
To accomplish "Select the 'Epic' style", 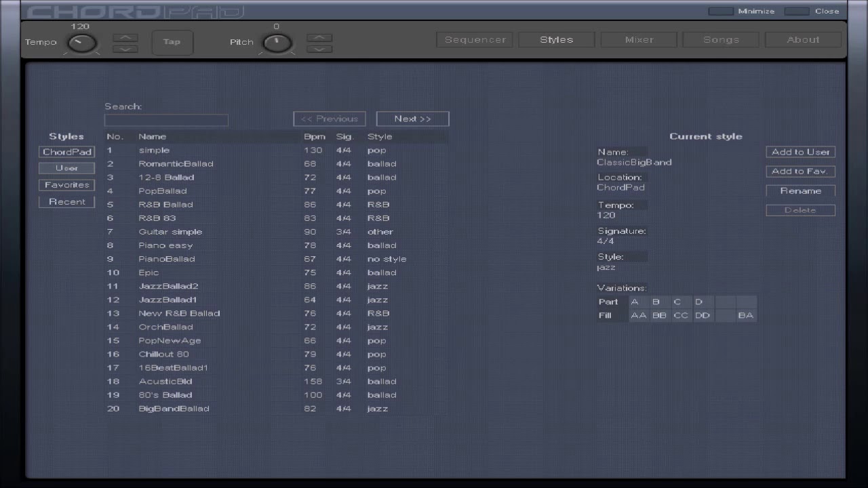I will point(276,272).
